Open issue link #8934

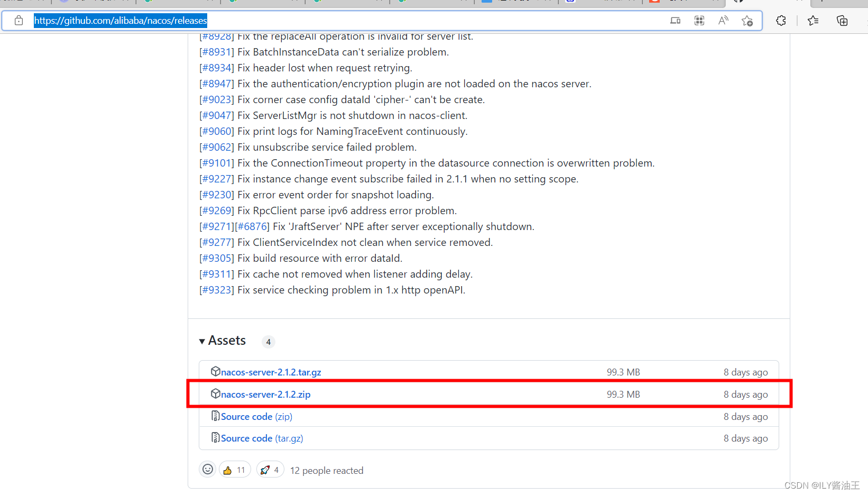(217, 68)
